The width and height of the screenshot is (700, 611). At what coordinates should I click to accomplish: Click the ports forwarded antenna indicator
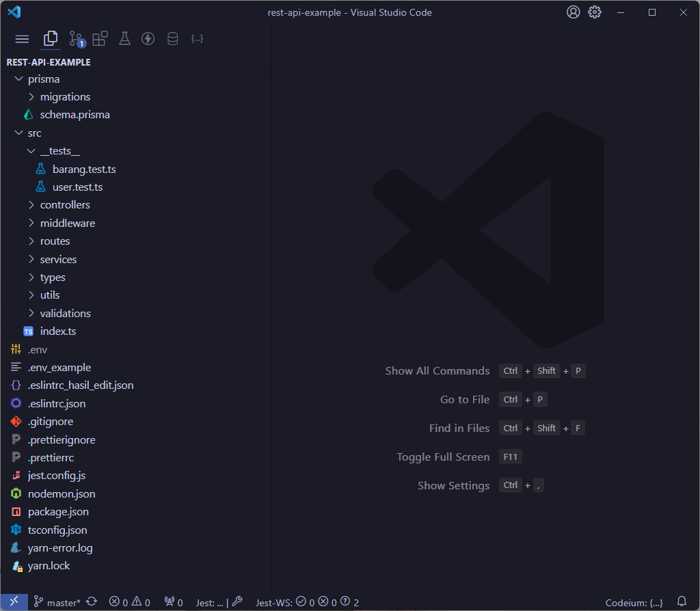click(x=173, y=603)
